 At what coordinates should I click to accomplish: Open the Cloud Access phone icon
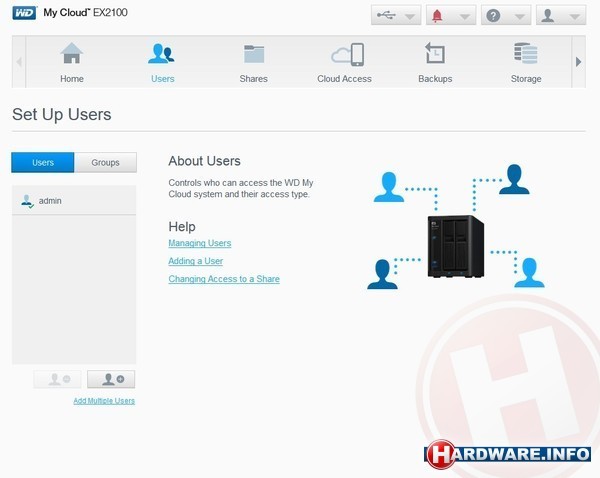(348, 54)
